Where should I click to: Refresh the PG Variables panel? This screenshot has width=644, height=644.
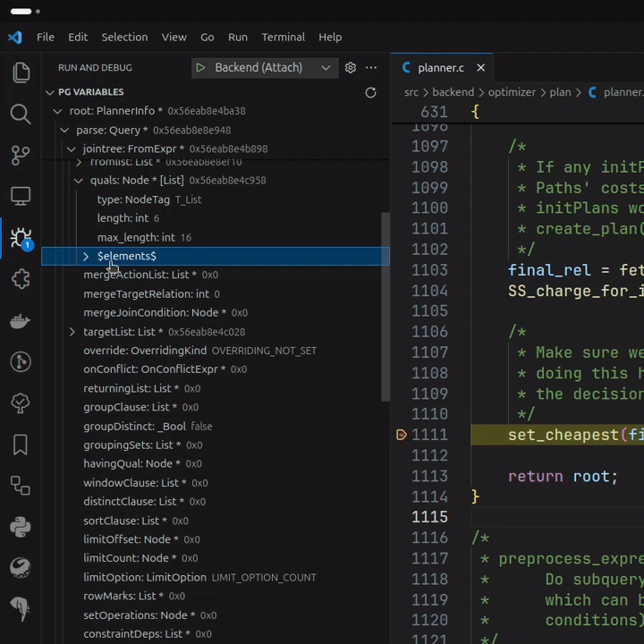(x=370, y=92)
